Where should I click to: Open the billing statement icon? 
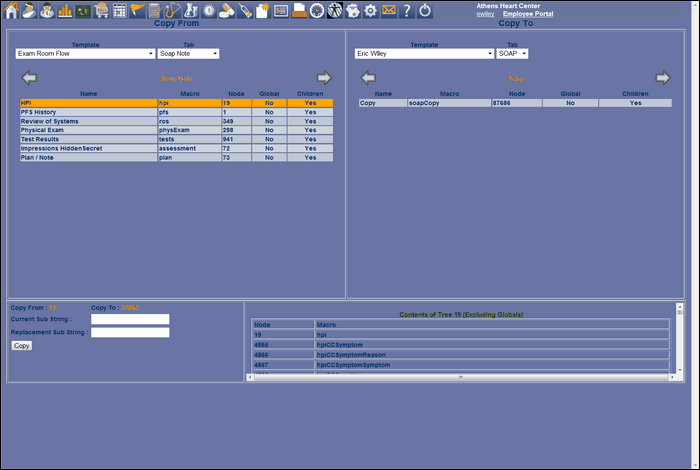point(281,10)
